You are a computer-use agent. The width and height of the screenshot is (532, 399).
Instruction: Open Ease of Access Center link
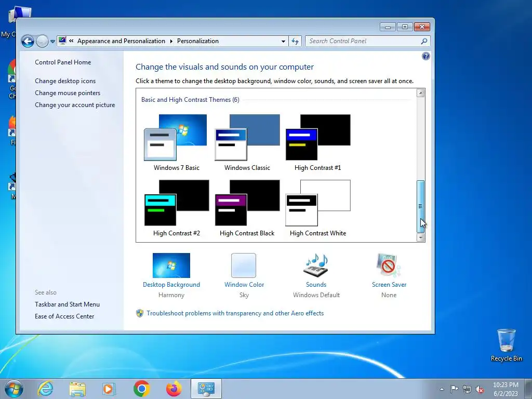tap(64, 316)
